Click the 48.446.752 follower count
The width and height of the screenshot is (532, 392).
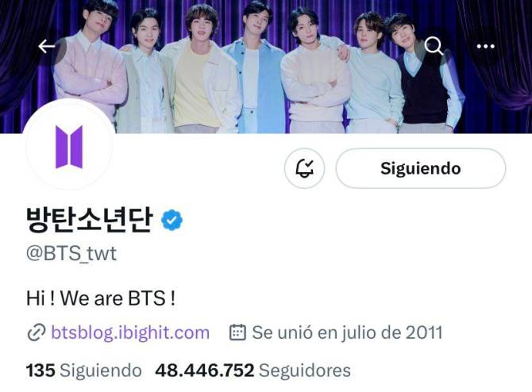coord(205,371)
